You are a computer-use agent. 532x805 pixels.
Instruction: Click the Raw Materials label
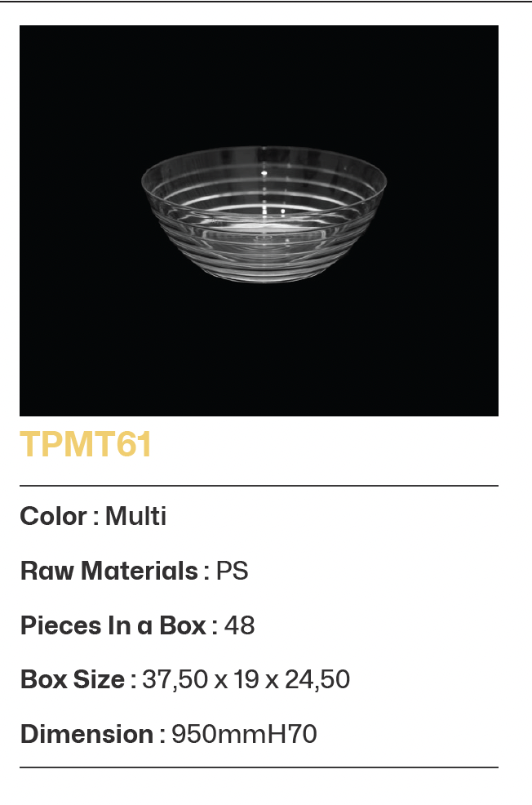pos(109,571)
